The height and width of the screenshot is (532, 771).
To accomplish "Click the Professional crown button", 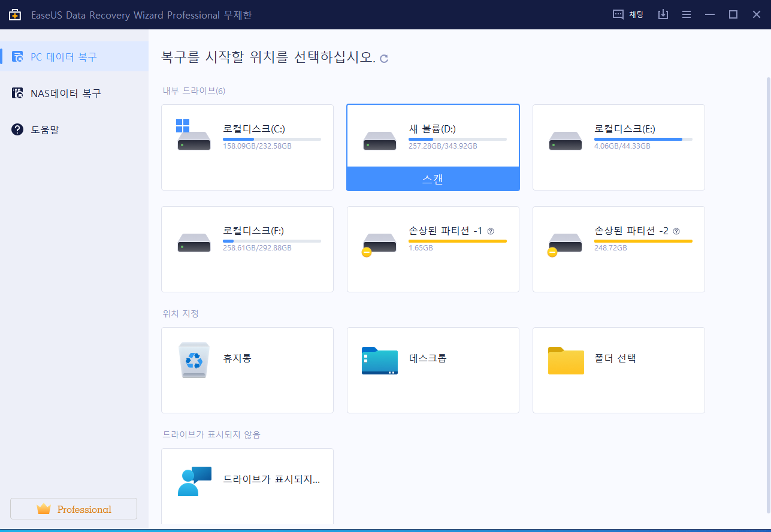I will (74, 509).
